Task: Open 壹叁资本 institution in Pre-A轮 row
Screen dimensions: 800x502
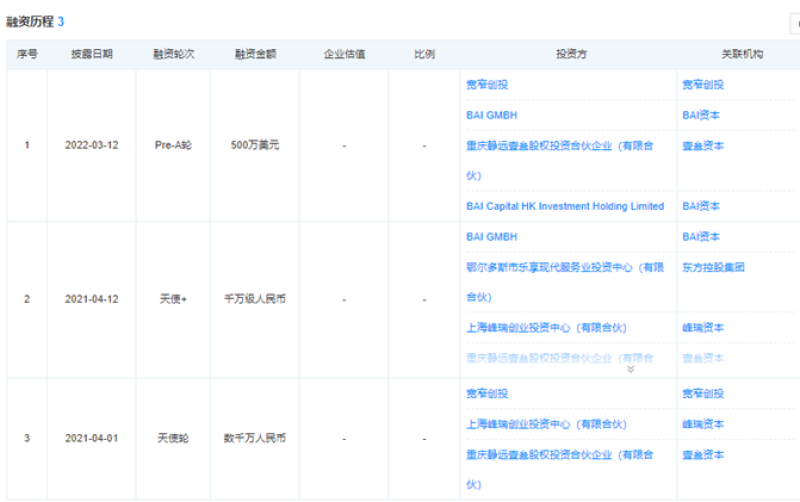Action: [x=702, y=146]
